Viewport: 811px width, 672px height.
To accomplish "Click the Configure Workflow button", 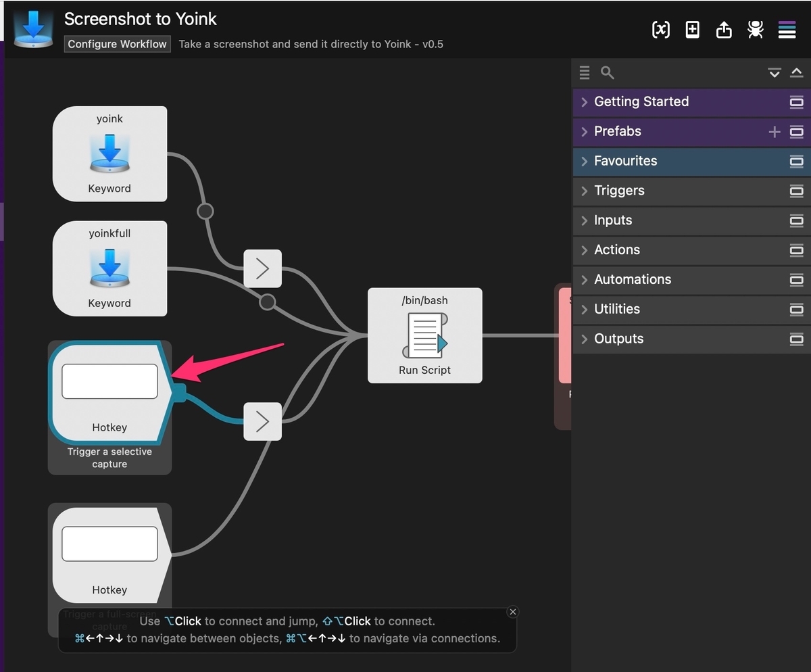I will [x=117, y=44].
